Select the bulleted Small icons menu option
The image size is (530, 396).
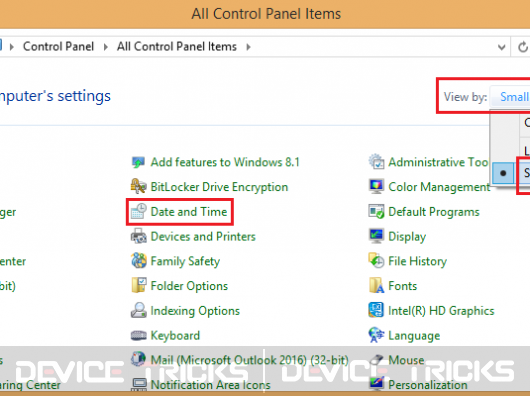[x=511, y=173]
